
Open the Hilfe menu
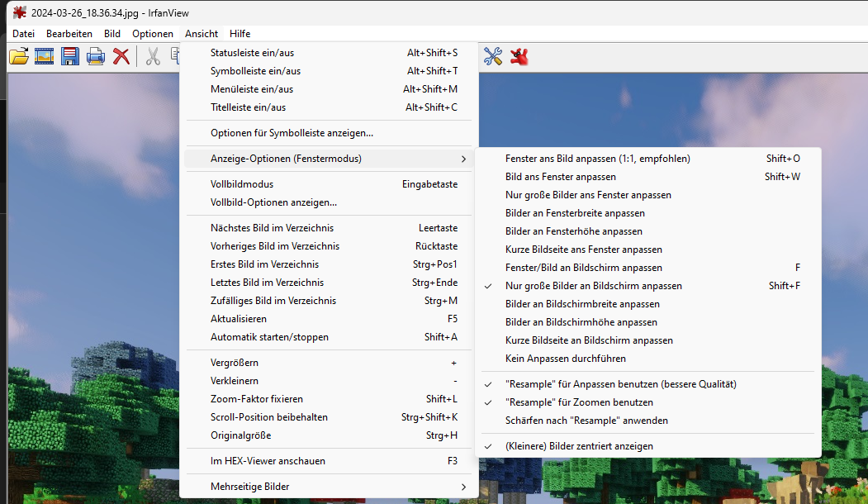[x=240, y=34]
